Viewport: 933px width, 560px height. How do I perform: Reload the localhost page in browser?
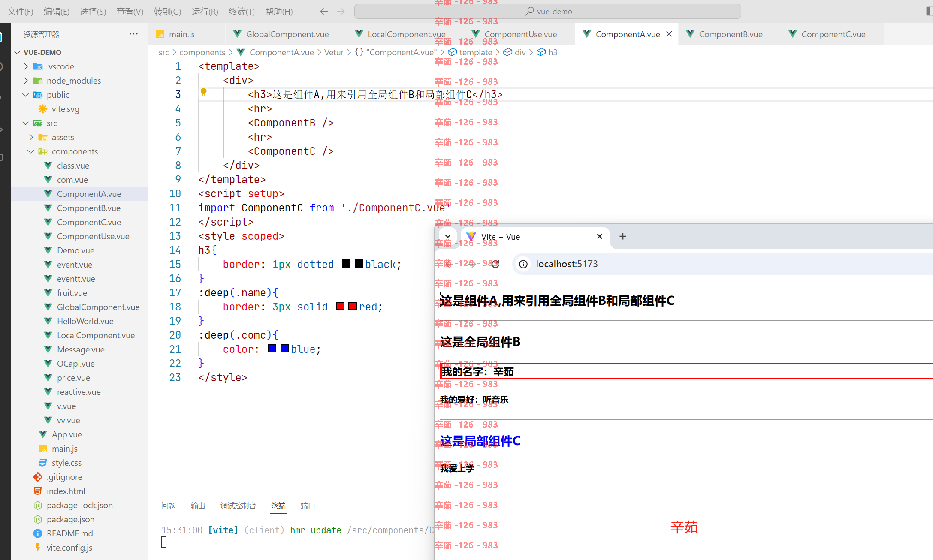(495, 264)
